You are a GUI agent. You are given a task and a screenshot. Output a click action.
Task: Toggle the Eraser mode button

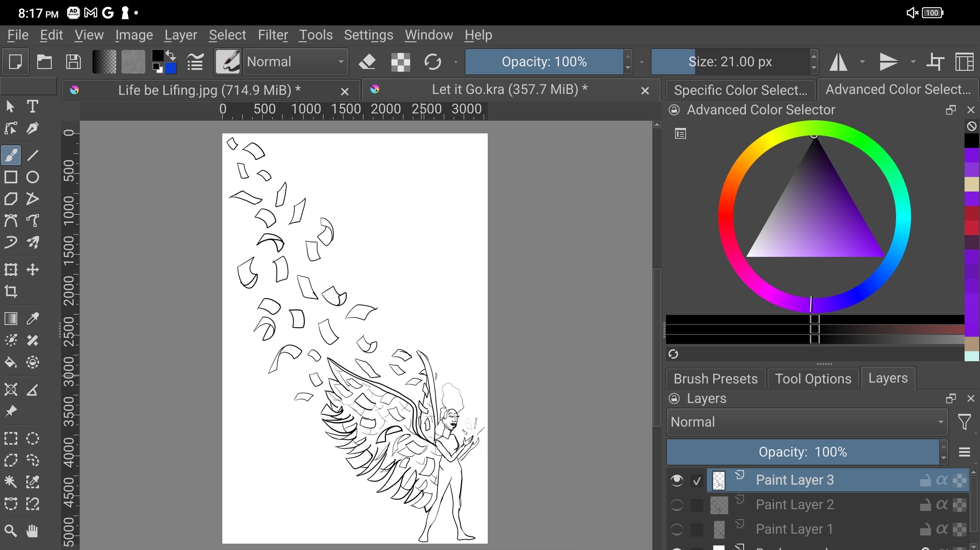click(x=367, y=62)
